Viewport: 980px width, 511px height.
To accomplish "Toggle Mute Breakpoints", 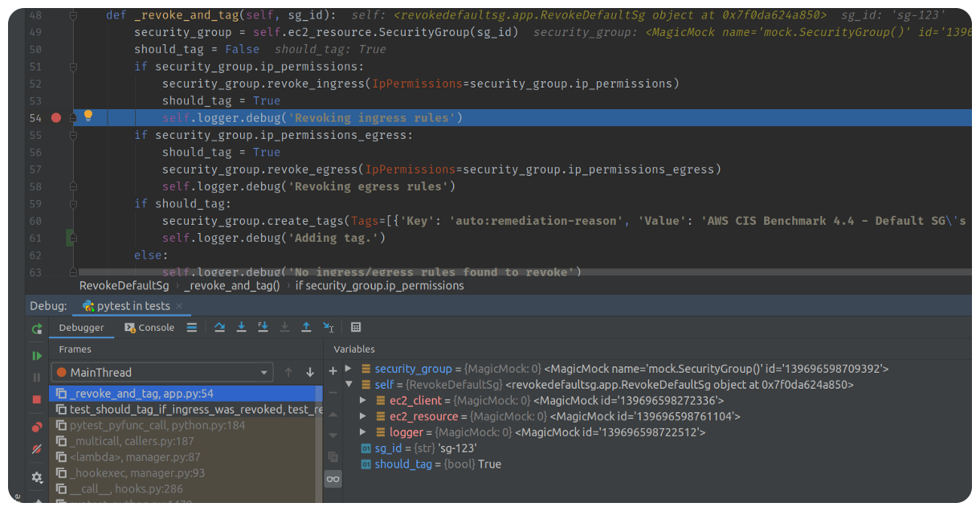I will point(37,449).
